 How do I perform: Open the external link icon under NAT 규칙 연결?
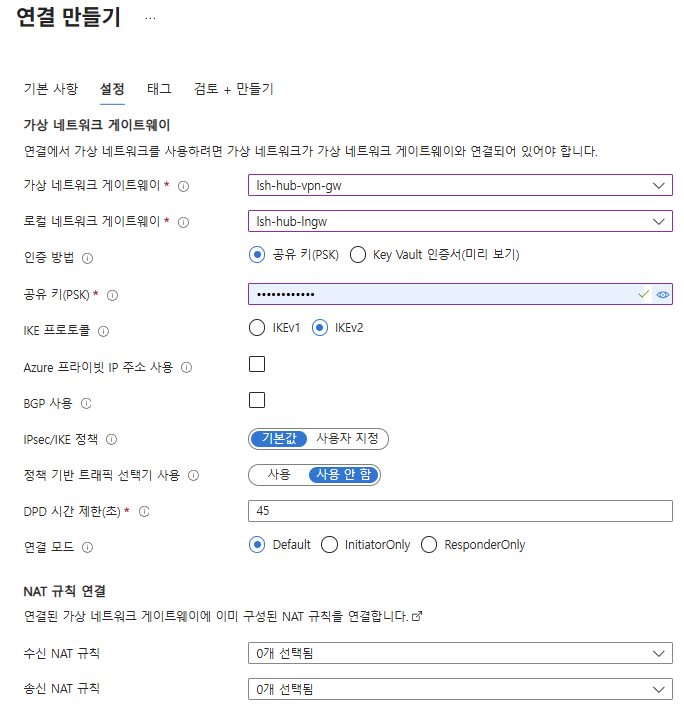click(x=417, y=616)
